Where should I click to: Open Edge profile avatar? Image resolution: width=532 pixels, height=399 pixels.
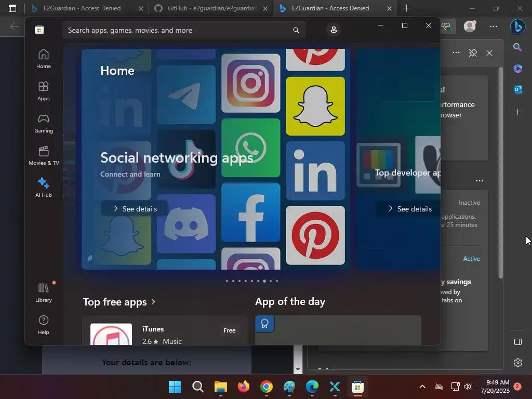point(470,26)
